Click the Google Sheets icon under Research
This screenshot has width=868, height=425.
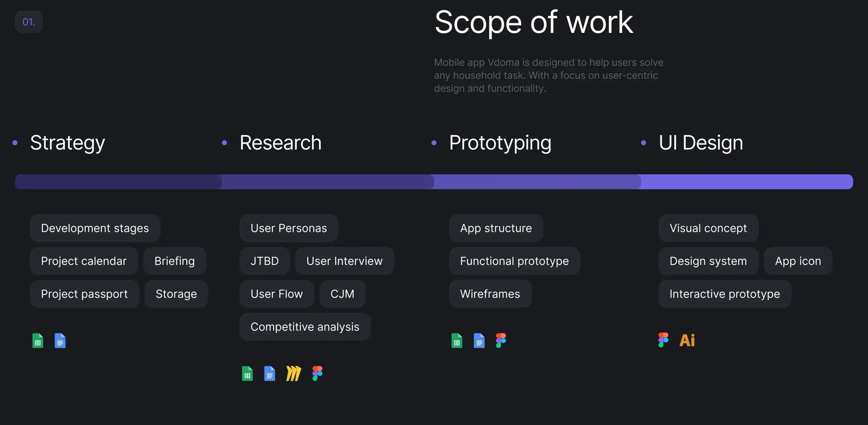point(247,373)
